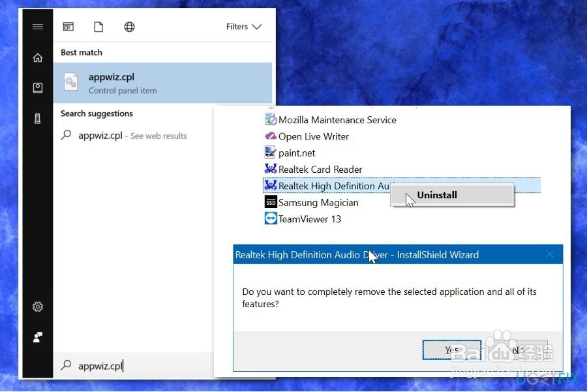The image size is (587, 392).
Task: Select the appwiz.cpl Best match entry
Action: 130,83
